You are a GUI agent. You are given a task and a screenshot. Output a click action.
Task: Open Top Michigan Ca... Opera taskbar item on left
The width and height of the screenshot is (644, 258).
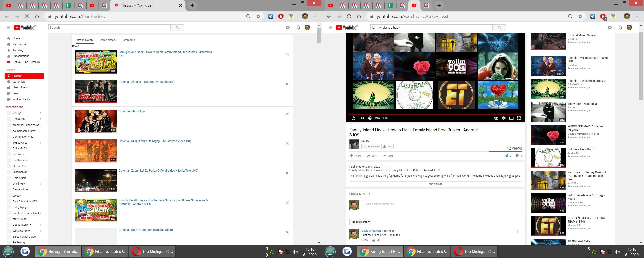pos(152,251)
